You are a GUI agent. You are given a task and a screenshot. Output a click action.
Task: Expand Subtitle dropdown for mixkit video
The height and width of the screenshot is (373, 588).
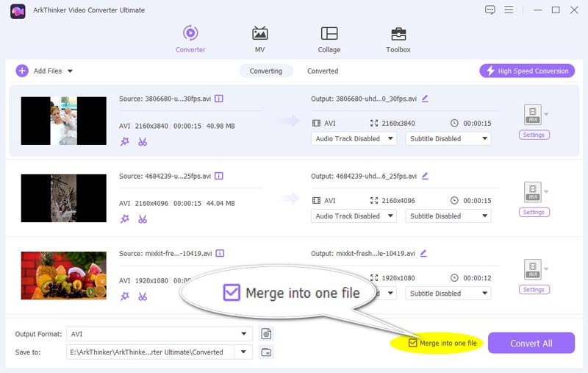coord(448,293)
